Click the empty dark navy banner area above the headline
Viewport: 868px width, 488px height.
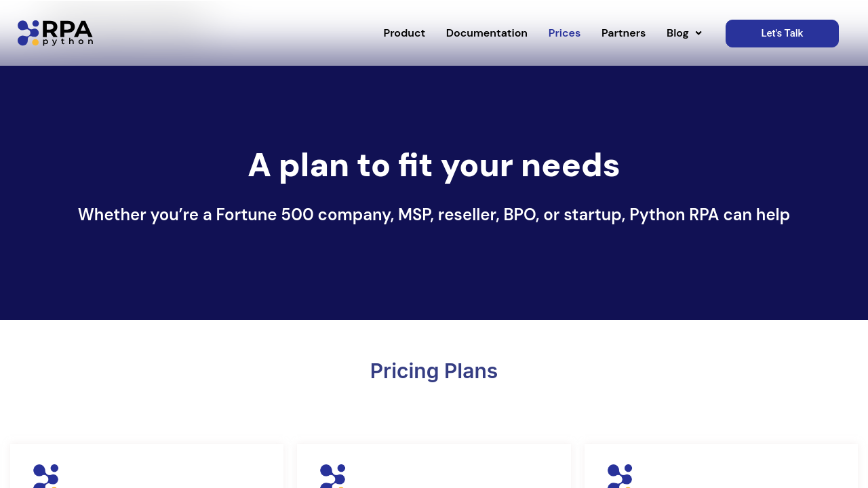coord(434,102)
